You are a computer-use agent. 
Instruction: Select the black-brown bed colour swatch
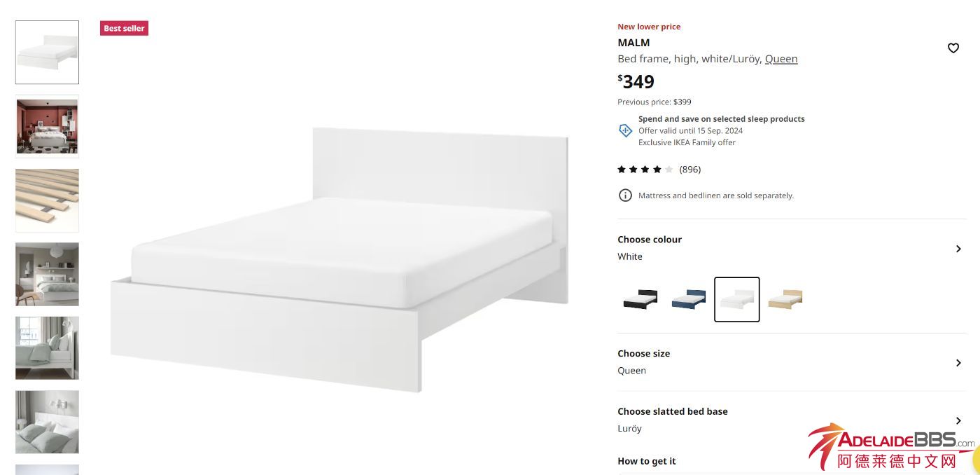[640, 299]
